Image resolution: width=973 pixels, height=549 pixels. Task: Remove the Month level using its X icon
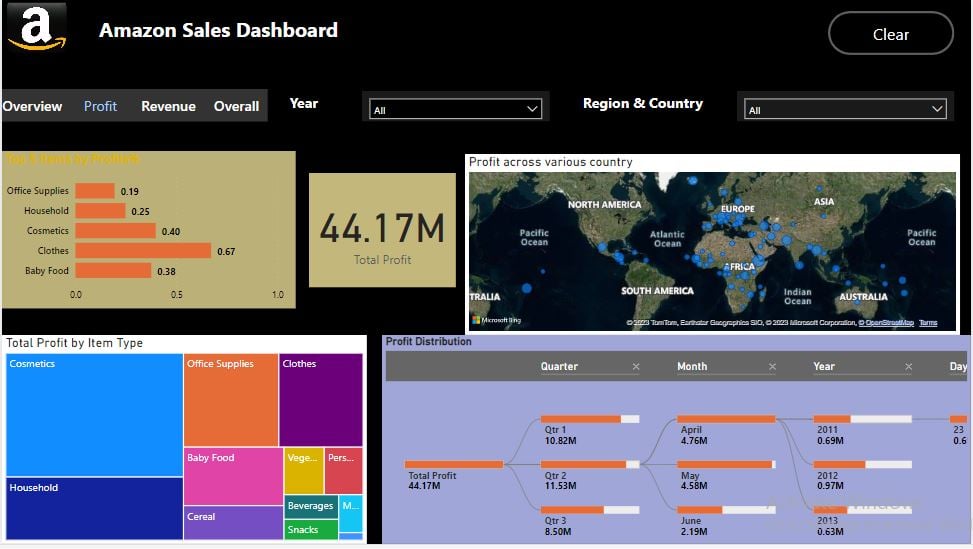coord(772,367)
